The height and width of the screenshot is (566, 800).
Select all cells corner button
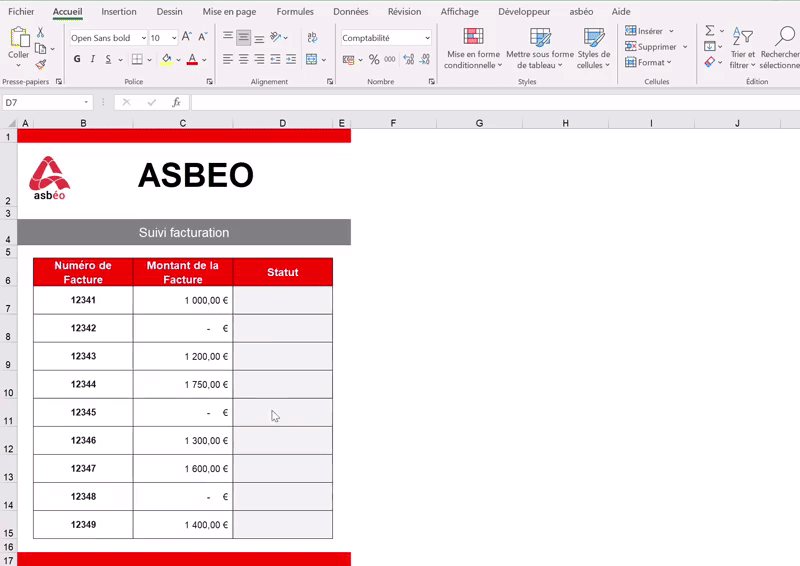coord(12,123)
